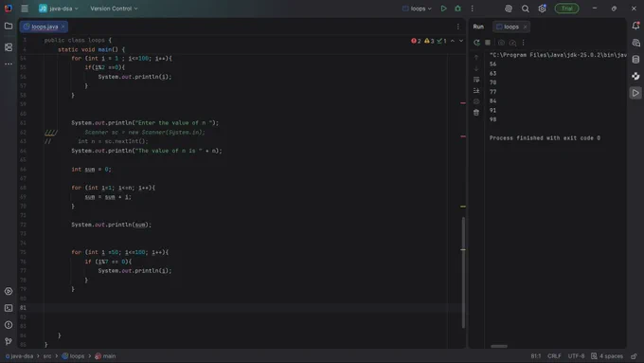Expand the java-dsa project dropdown

[59, 9]
